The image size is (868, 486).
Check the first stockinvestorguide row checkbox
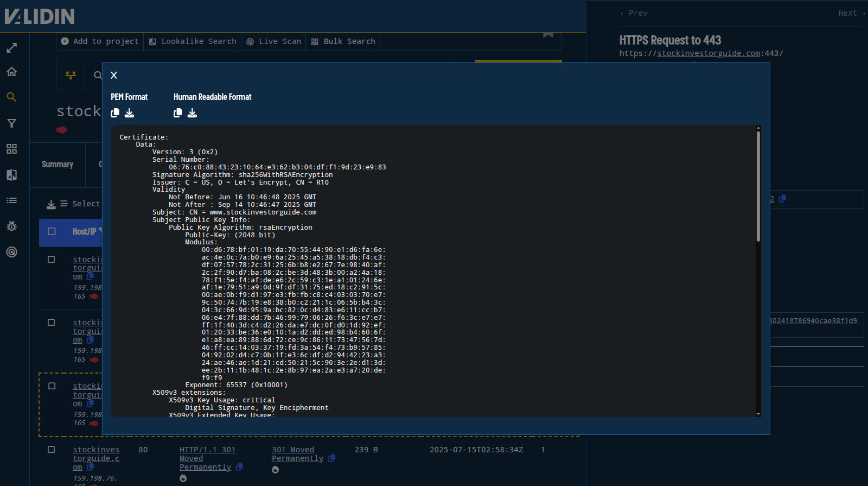point(52,260)
